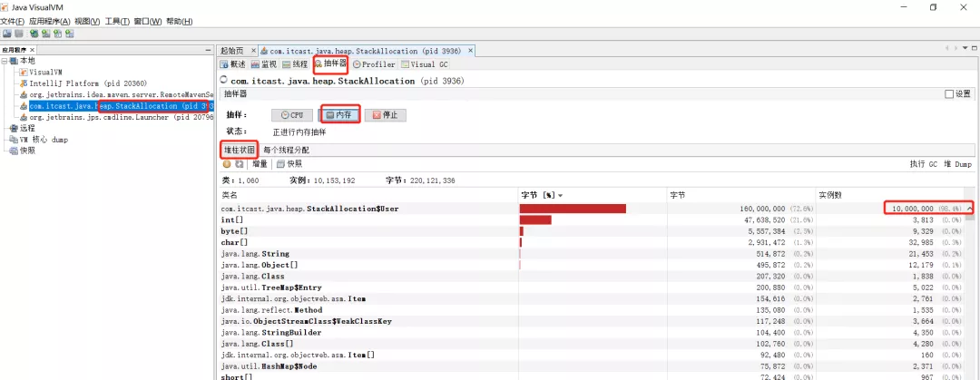This screenshot has width=980, height=380.
Task: Maximize the editor window icon
Action: 975,49
